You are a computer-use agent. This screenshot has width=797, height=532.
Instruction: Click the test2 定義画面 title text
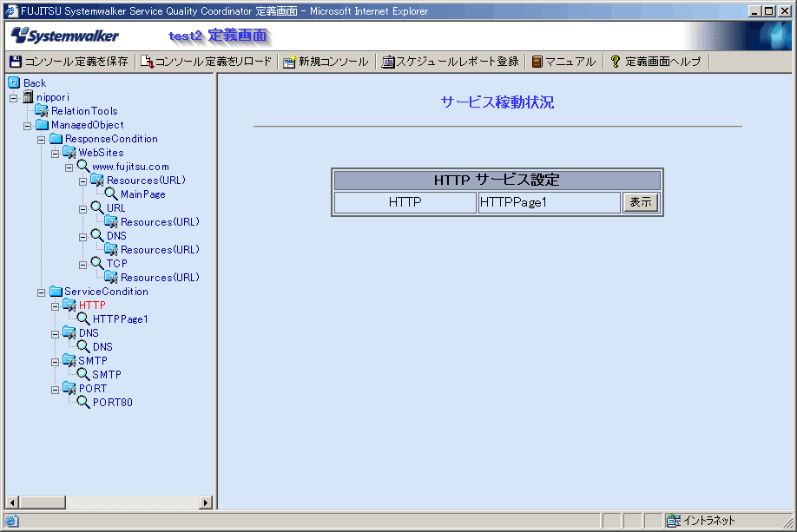(218, 36)
